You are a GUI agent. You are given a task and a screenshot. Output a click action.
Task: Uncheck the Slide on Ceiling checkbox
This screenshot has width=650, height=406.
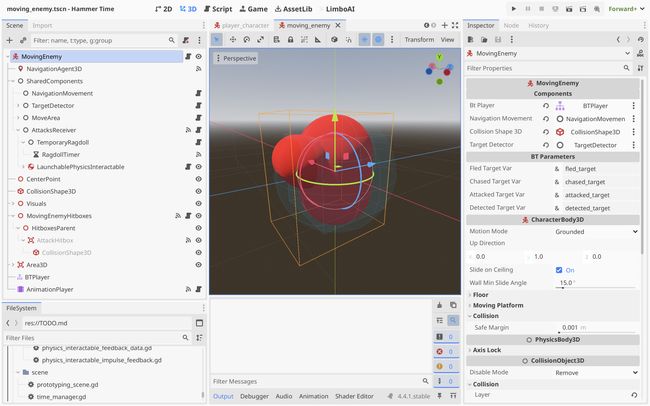pos(559,270)
